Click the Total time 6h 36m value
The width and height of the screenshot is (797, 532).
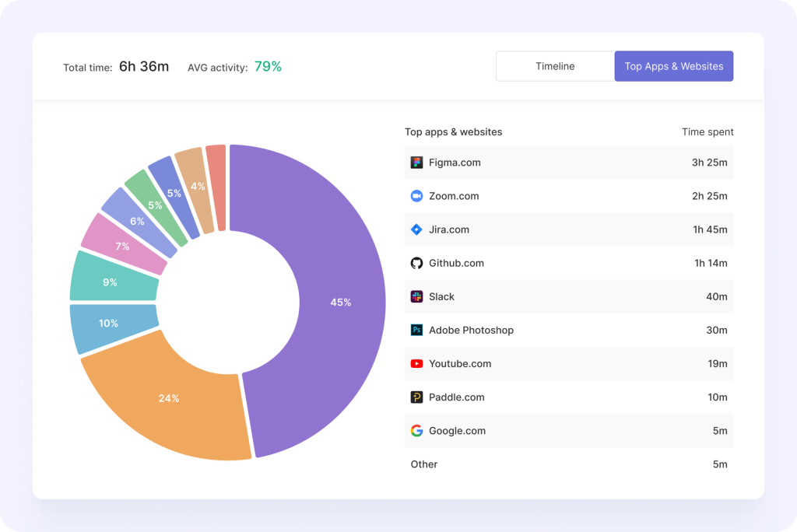(143, 67)
